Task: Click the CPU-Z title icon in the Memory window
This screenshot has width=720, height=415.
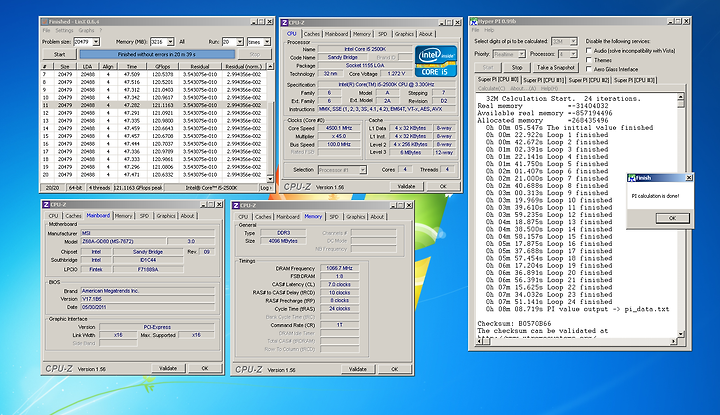Action: [x=236, y=205]
